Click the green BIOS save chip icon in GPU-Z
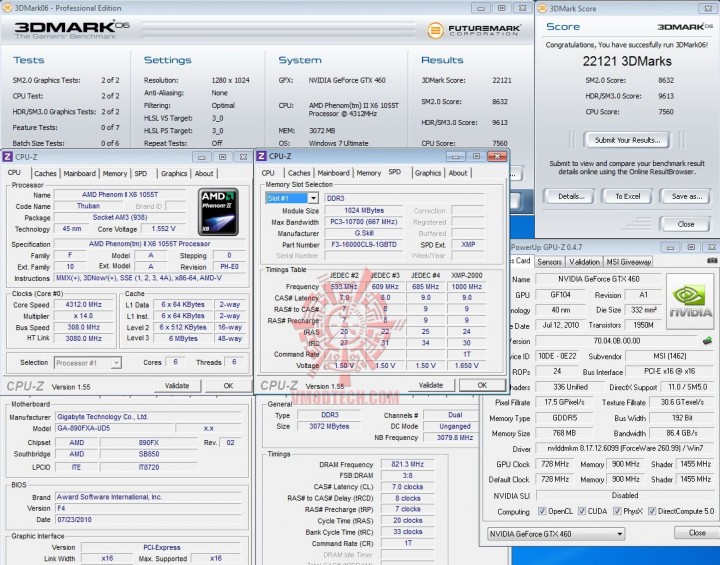720x565 pixels. pos(707,341)
